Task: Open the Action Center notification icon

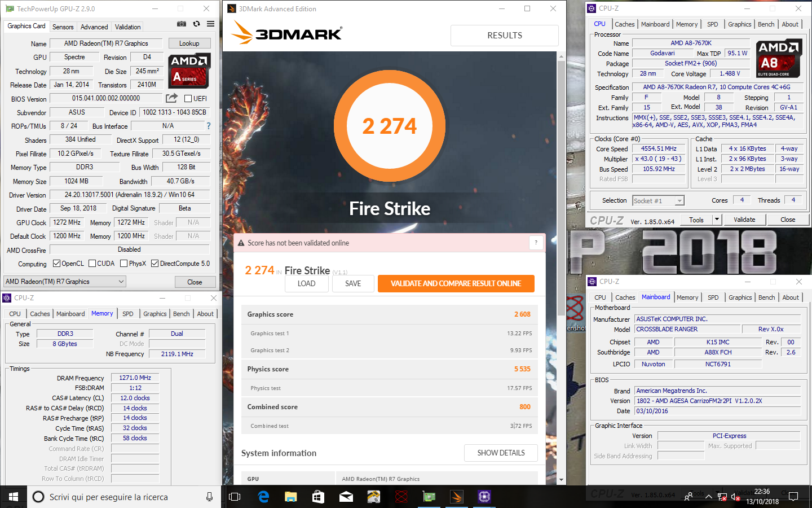Action: pyautogui.click(x=793, y=497)
